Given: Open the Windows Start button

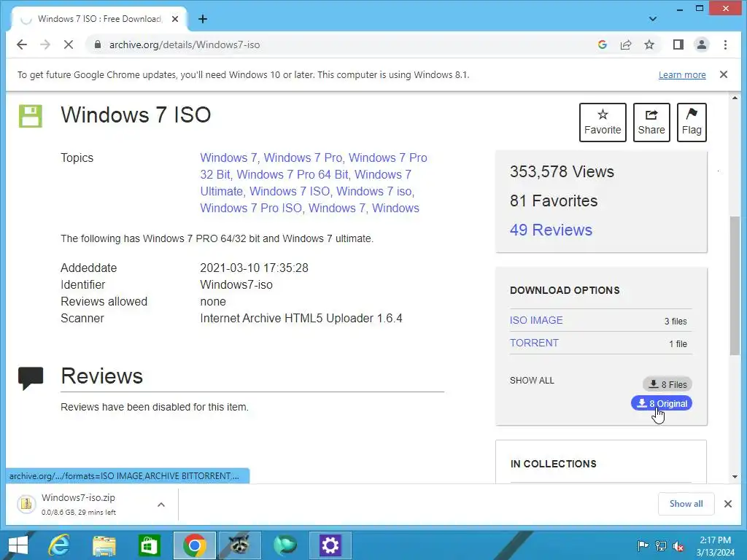Looking at the screenshot, I should point(18,545).
